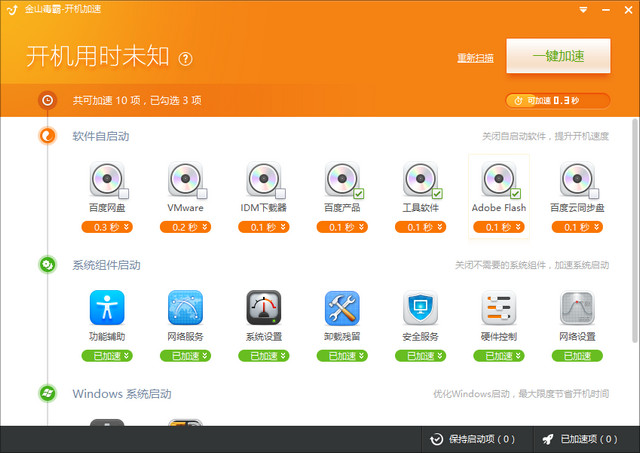This screenshot has width=640, height=453.
Task: Check the 百度网盘 startup checkbox
Action: pyautogui.click(x=124, y=193)
